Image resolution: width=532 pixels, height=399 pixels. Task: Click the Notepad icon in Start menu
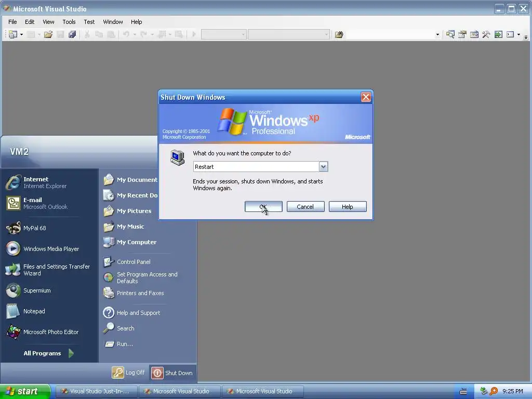[13, 311]
